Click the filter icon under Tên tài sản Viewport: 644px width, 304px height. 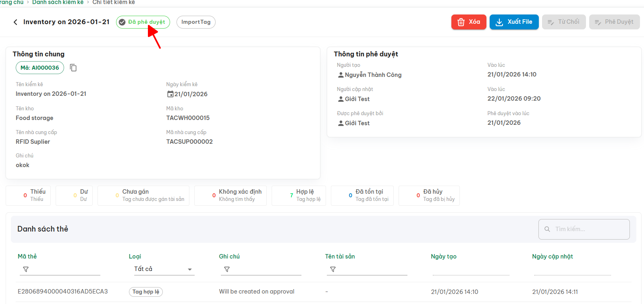333,269
